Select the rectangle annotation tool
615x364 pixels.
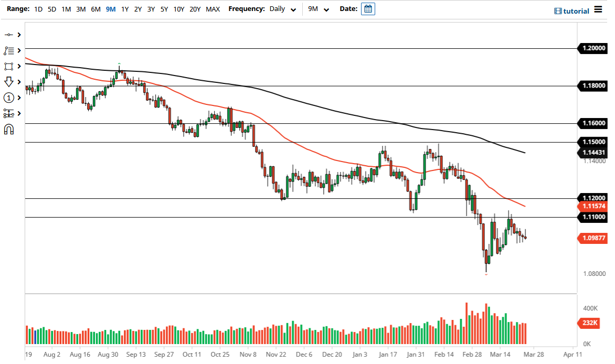[8, 66]
